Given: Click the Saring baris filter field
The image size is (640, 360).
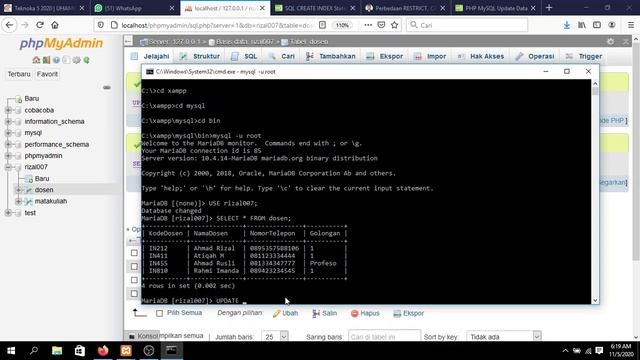Looking at the screenshot, I should click(x=384, y=337).
